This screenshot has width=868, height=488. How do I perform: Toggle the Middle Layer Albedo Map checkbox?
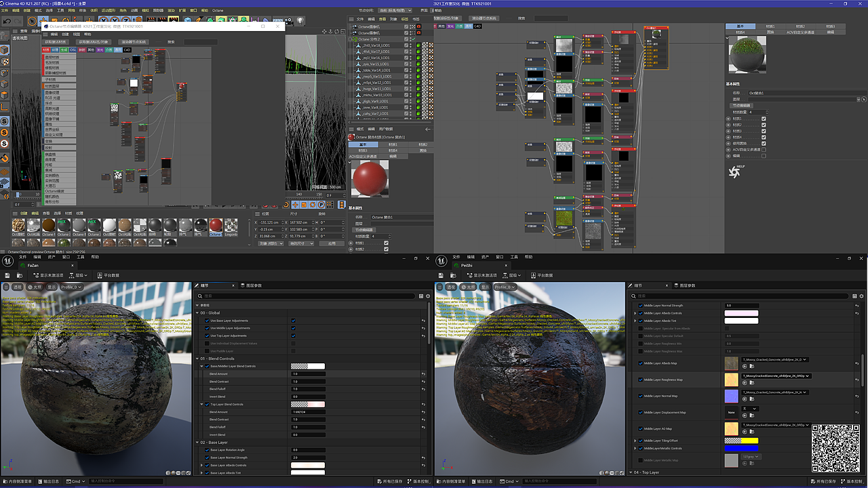(x=640, y=363)
